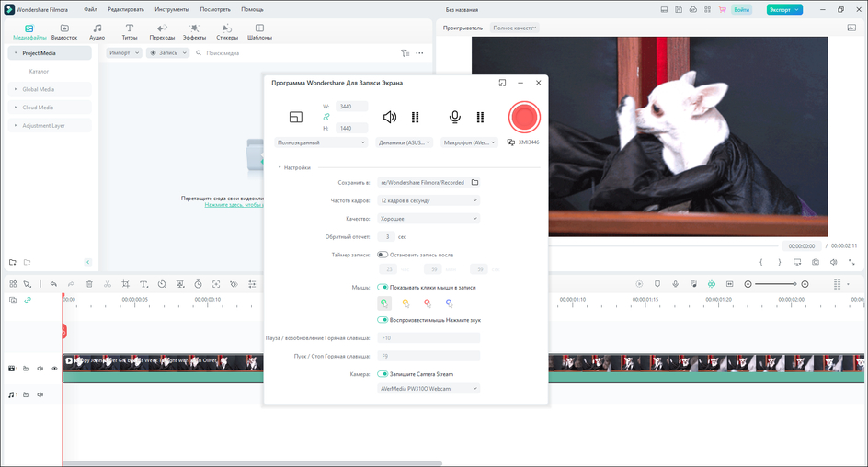Open the Файл menu
The image size is (868, 467).
coord(90,9)
